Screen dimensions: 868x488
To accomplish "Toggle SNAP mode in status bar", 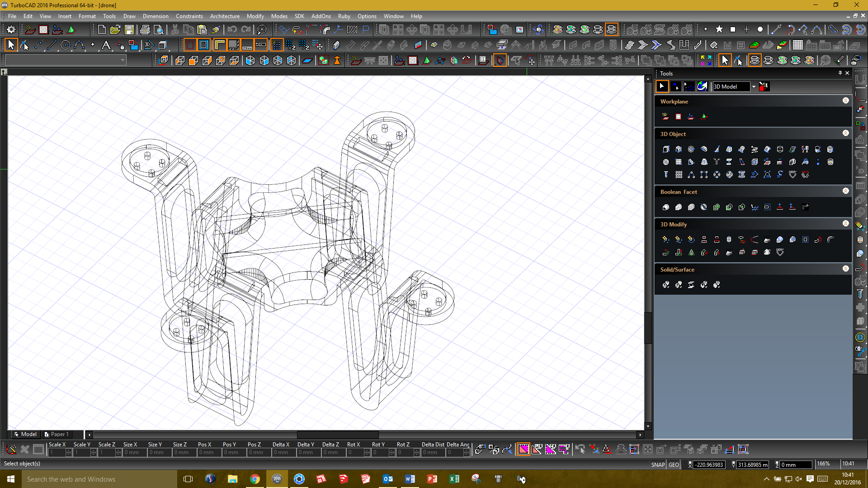I will (658, 465).
